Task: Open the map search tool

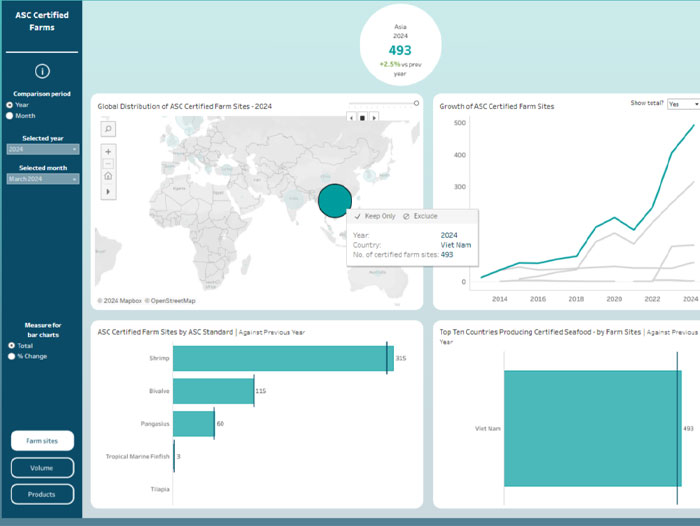Action: click(108, 128)
